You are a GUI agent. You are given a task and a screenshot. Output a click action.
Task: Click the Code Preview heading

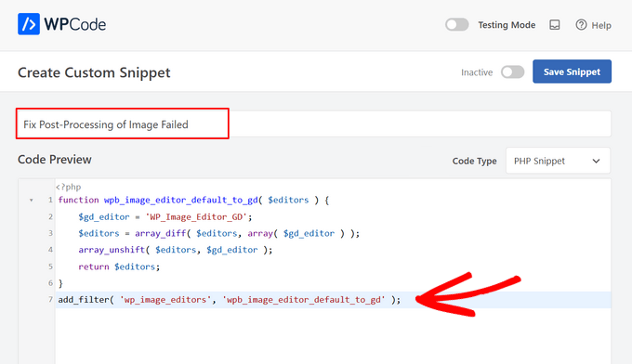(55, 160)
